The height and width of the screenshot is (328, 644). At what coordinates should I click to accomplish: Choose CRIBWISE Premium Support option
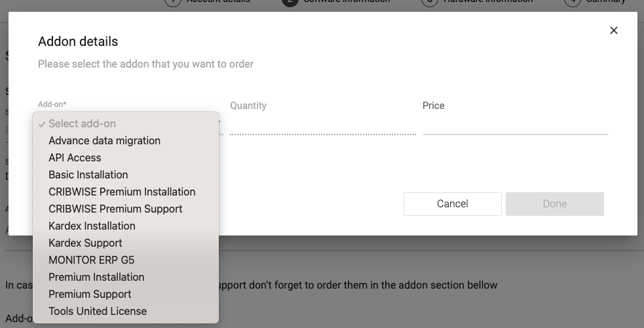tap(115, 209)
